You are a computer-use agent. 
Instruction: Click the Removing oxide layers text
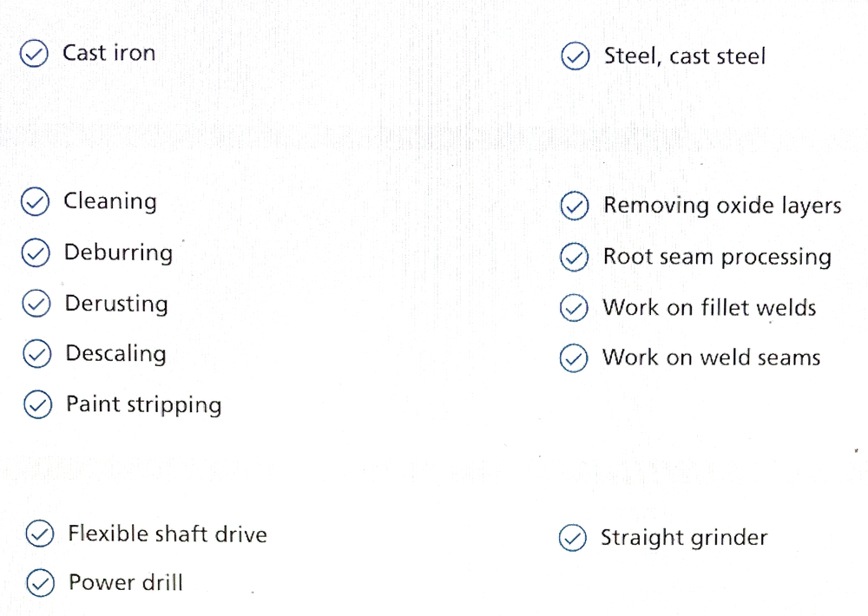pyautogui.click(x=722, y=206)
